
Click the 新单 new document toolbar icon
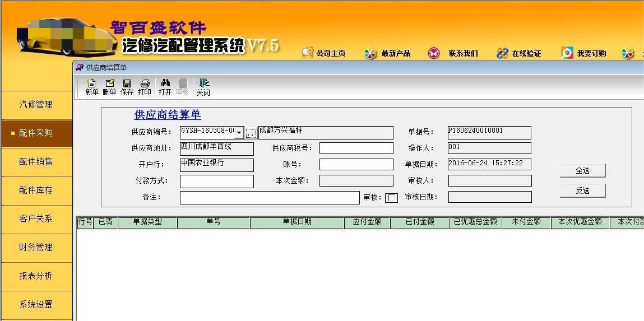91,87
